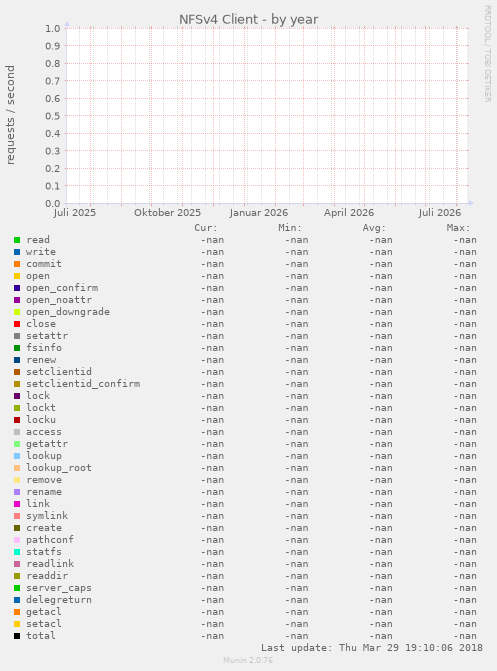
Task: Click the delegreturn legend label
Action: tap(59, 600)
